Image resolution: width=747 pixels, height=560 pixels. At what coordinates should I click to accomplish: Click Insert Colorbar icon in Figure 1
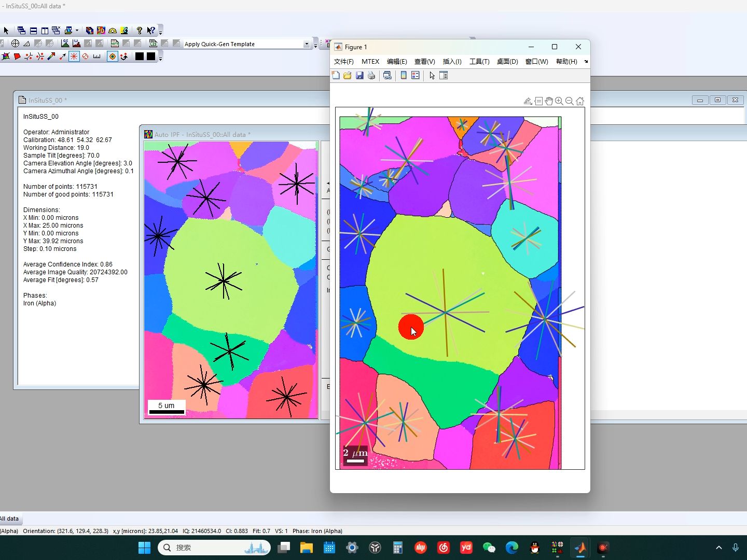pos(404,76)
